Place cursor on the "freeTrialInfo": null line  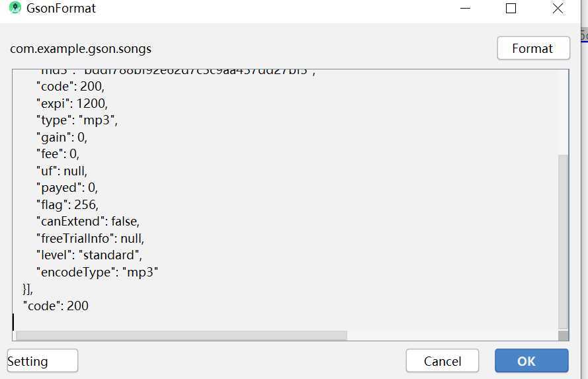(x=91, y=238)
